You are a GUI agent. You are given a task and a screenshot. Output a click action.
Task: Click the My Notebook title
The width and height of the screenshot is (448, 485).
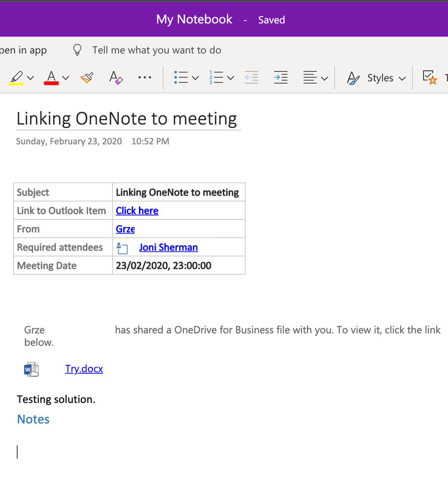pyautogui.click(x=194, y=19)
